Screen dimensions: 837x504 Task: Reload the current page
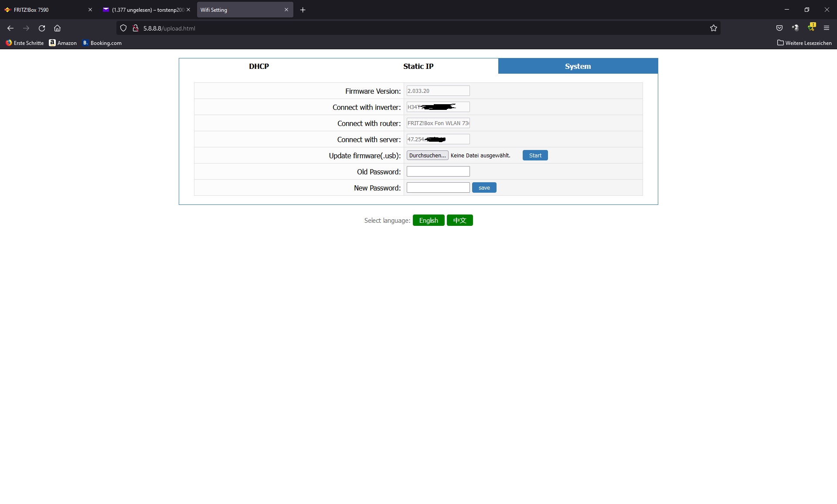(x=42, y=28)
